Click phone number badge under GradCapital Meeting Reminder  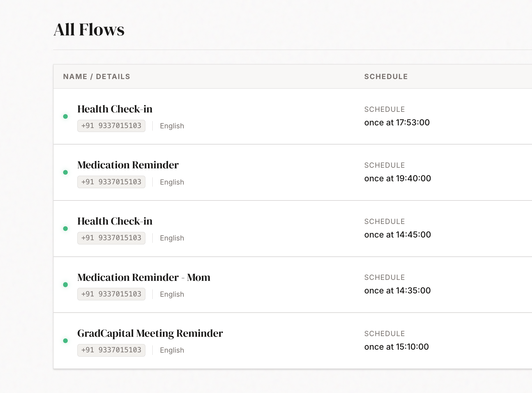coord(111,350)
